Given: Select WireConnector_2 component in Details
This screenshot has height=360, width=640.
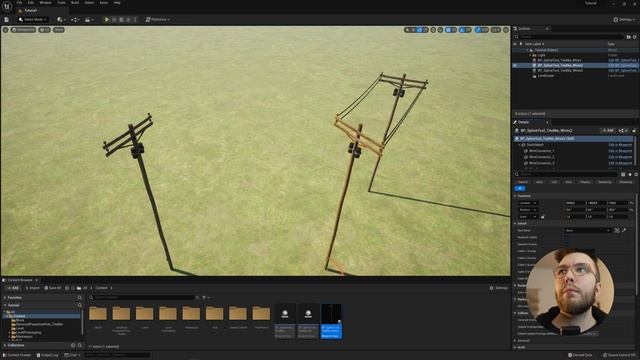Looking at the screenshot, I should pyautogui.click(x=542, y=157).
